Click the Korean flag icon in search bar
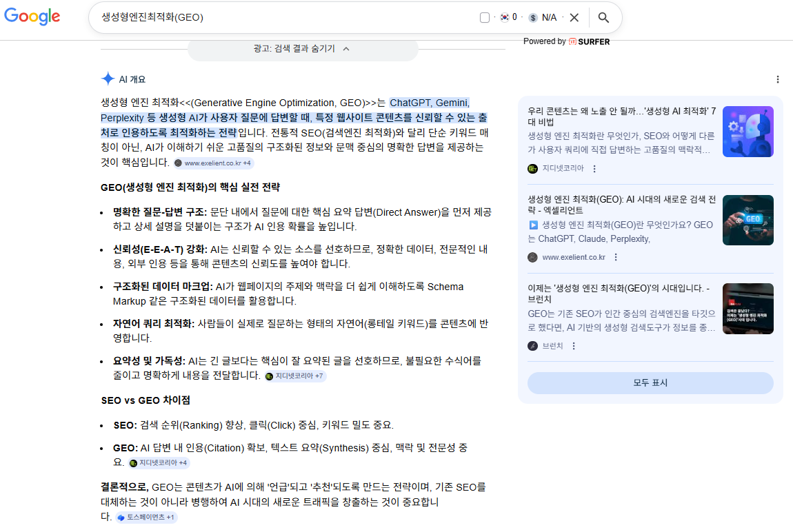 [504, 17]
